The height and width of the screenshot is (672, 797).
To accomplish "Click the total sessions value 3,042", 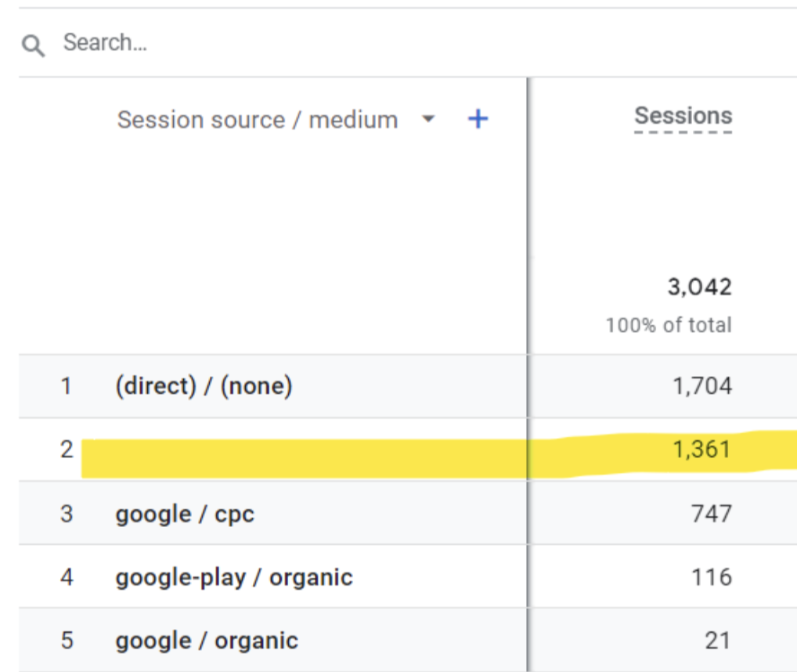I will (x=700, y=287).
